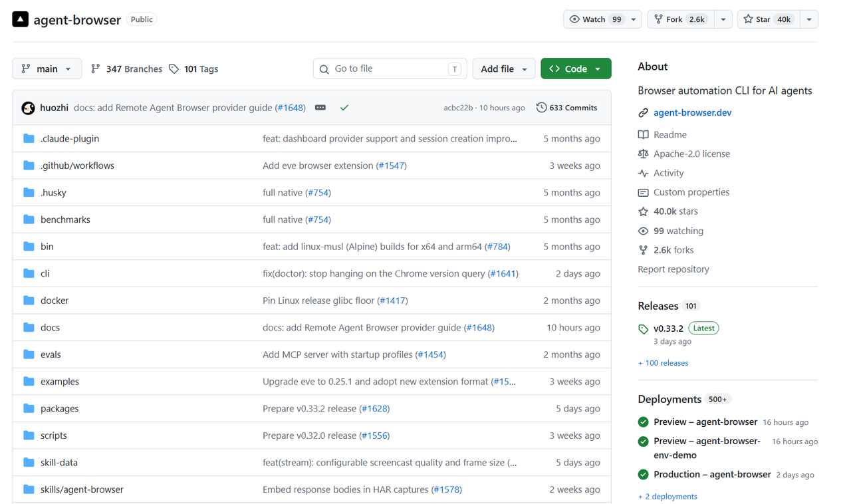Screen dimensions: 851x504
Task: Click the docs folder icon
Action: (29, 327)
